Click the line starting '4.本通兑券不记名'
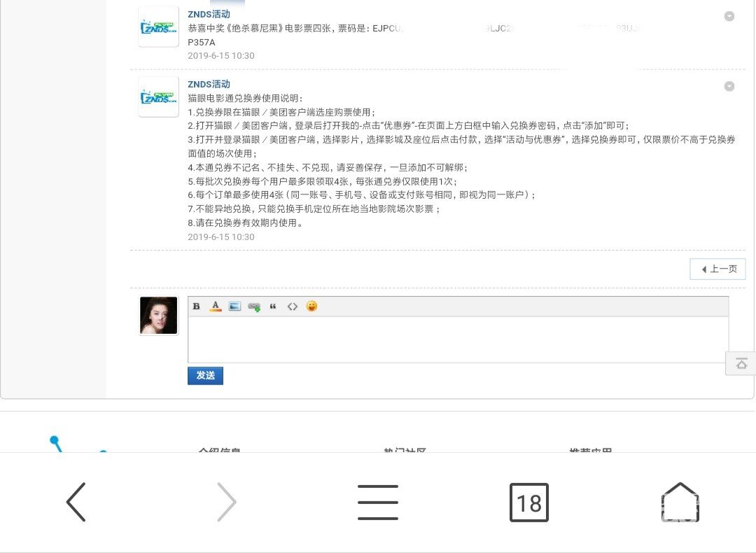Image resolution: width=756 pixels, height=553 pixels. point(328,168)
